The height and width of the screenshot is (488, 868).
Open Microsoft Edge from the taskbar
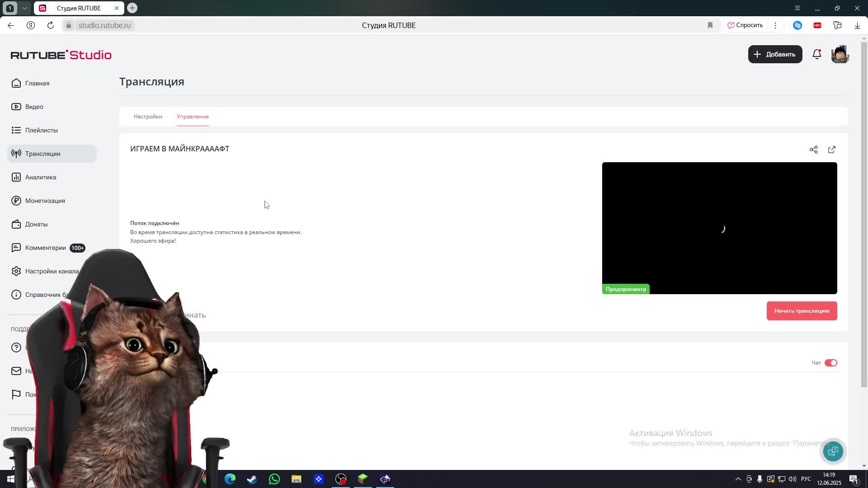(x=230, y=479)
